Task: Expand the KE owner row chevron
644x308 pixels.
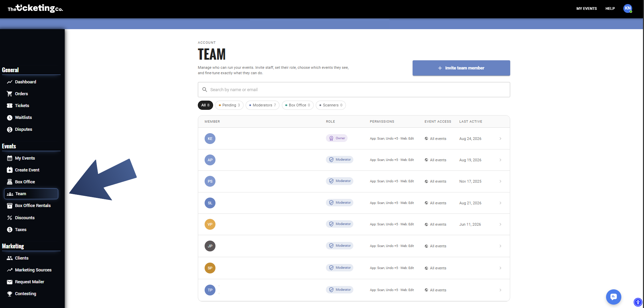Action: [x=500, y=139]
